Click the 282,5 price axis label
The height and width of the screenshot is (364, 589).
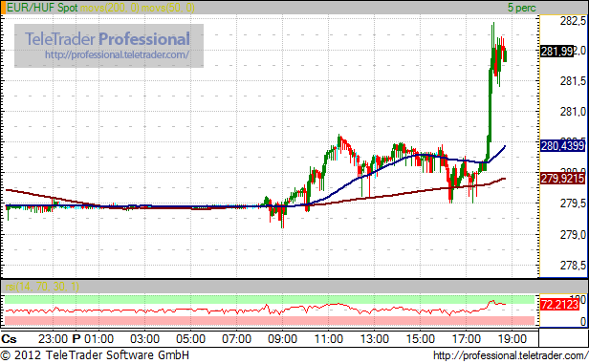573,21
